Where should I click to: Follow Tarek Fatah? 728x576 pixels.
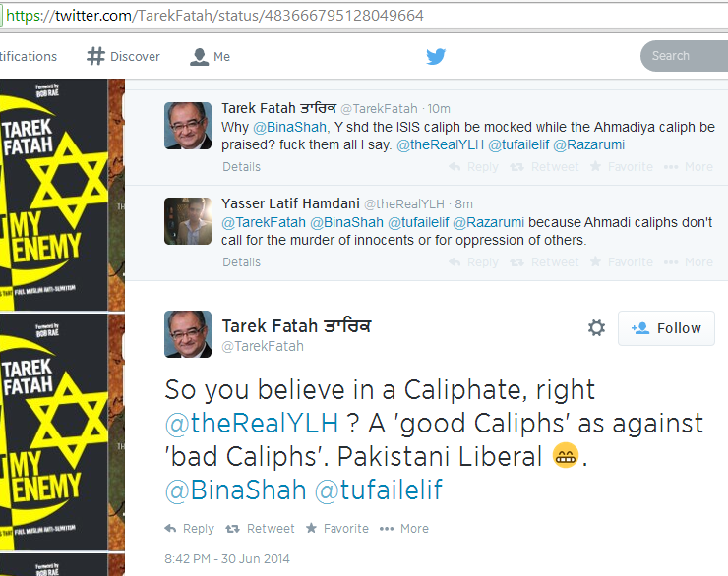click(x=666, y=328)
